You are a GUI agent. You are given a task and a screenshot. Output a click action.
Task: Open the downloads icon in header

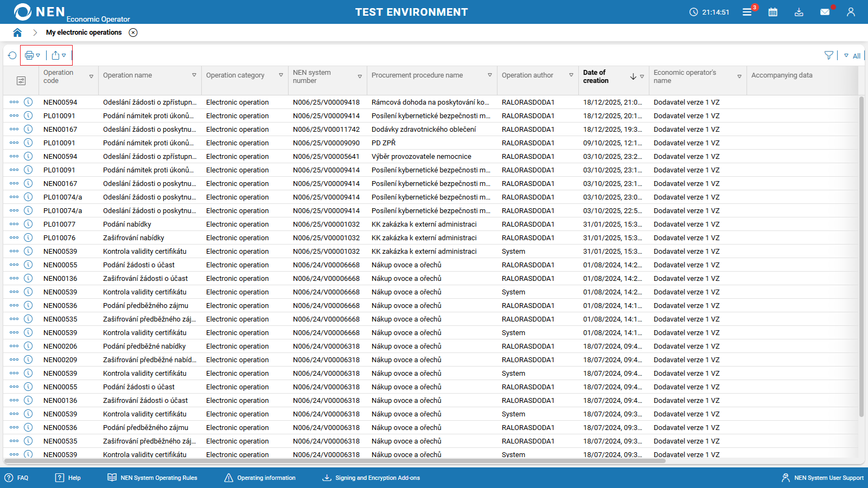coord(799,12)
